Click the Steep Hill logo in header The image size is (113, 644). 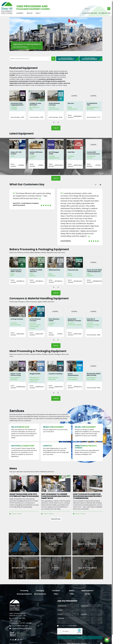7,8
